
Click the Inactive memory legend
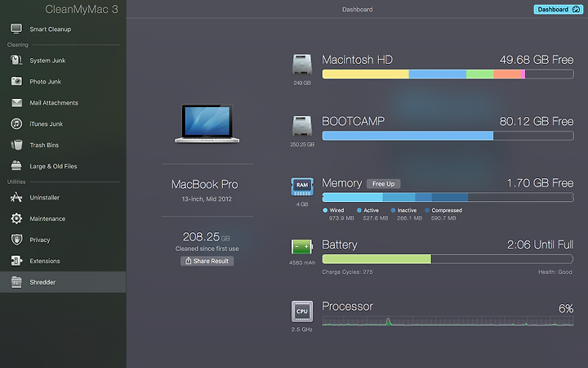coord(407,214)
